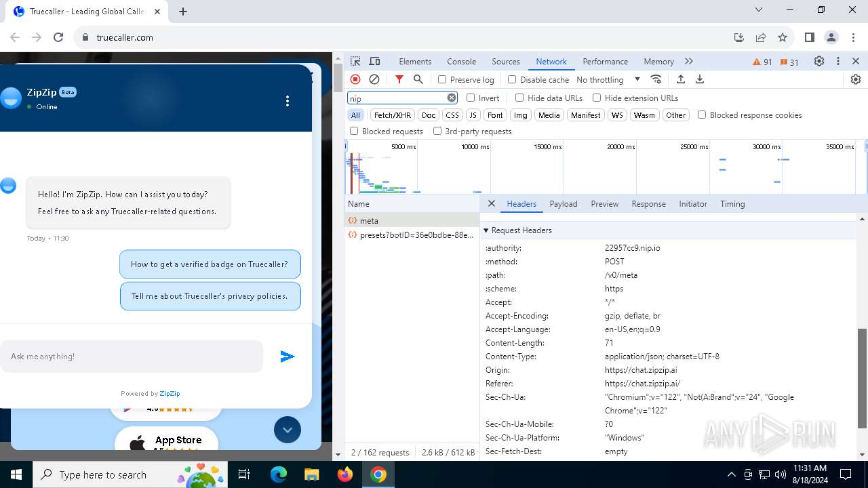Viewport: 868px width, 488px height.
Task: Export HAR file download icon
Action: (700, 79)
